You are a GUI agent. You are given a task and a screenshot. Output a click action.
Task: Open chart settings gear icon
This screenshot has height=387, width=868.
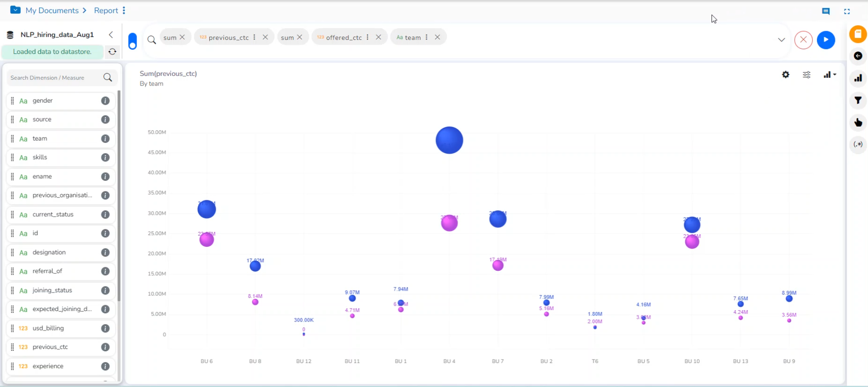(786, 75)
